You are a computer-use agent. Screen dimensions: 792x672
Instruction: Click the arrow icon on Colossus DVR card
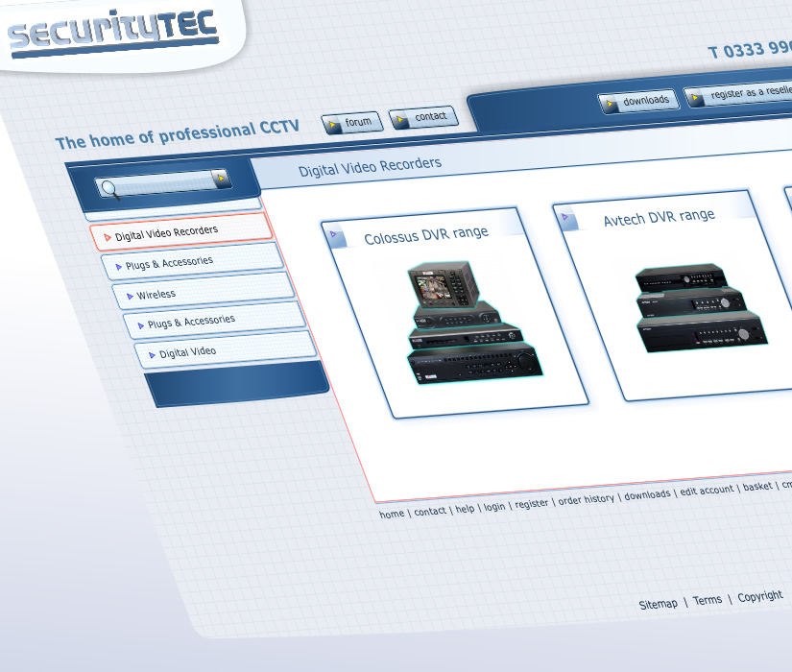(x=333, y=234)
